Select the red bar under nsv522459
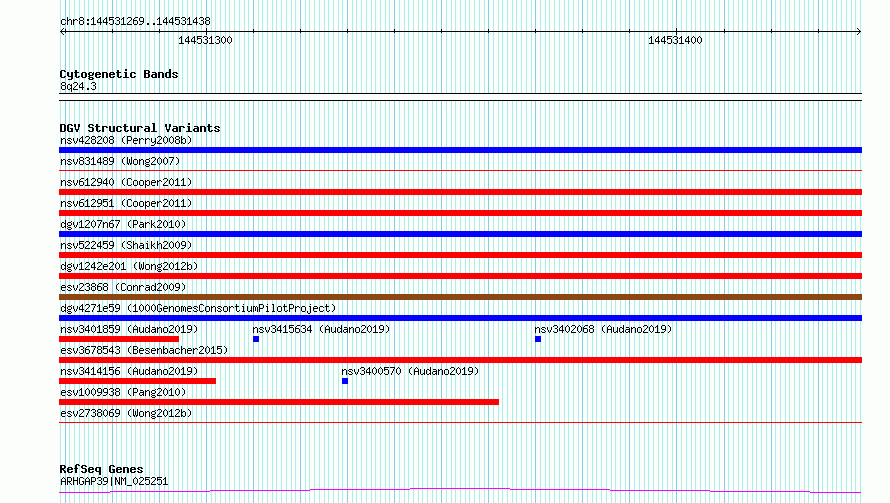This screenshot has height=503, width=890. [460, 255]
